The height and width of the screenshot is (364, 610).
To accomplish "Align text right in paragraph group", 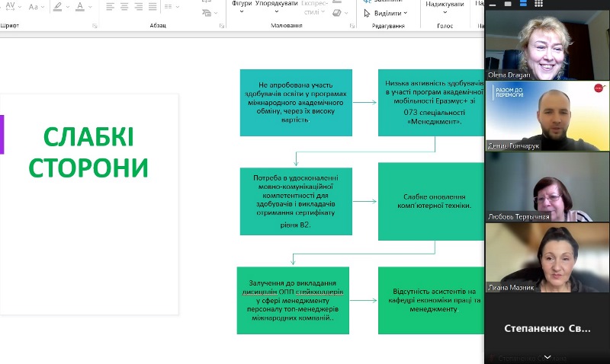I will point(139,7).
